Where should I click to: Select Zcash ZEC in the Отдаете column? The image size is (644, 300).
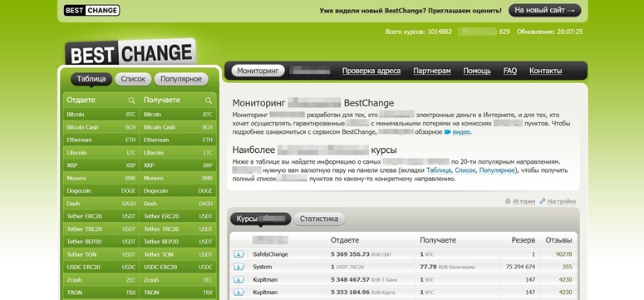tap(101, 280)
